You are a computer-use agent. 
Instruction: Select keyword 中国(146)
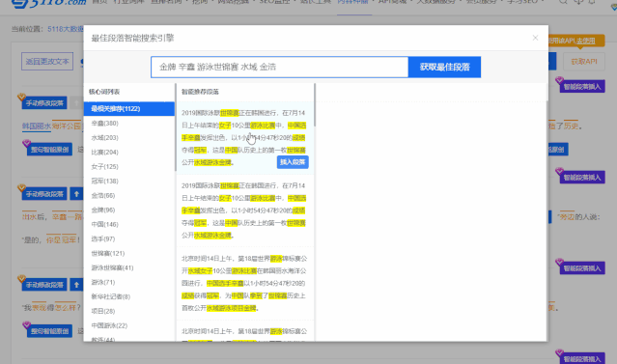(104, 224)
